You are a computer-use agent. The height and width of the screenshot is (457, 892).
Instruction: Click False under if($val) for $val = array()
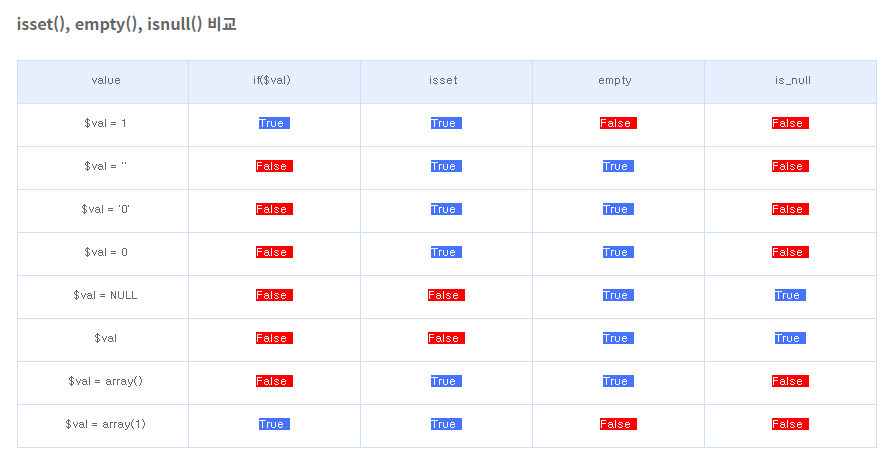click(x=274, y=381)
